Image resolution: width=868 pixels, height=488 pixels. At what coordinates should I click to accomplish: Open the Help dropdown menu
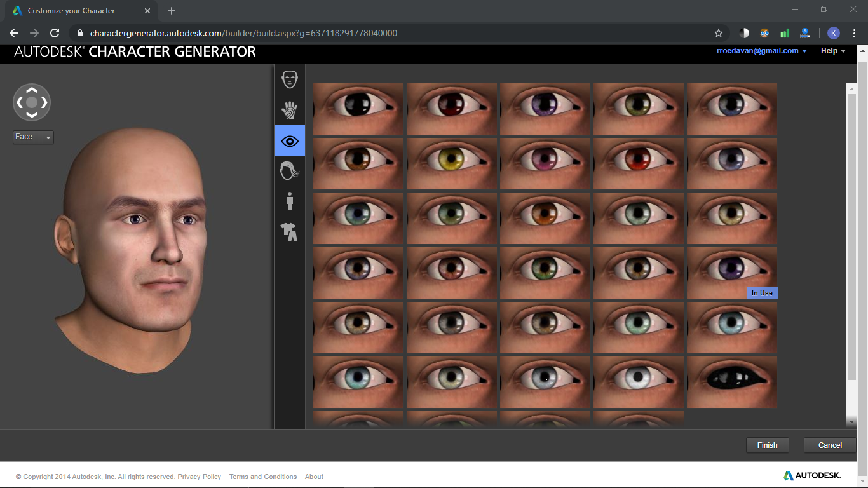pyautogui.click(x=832, y=51)
